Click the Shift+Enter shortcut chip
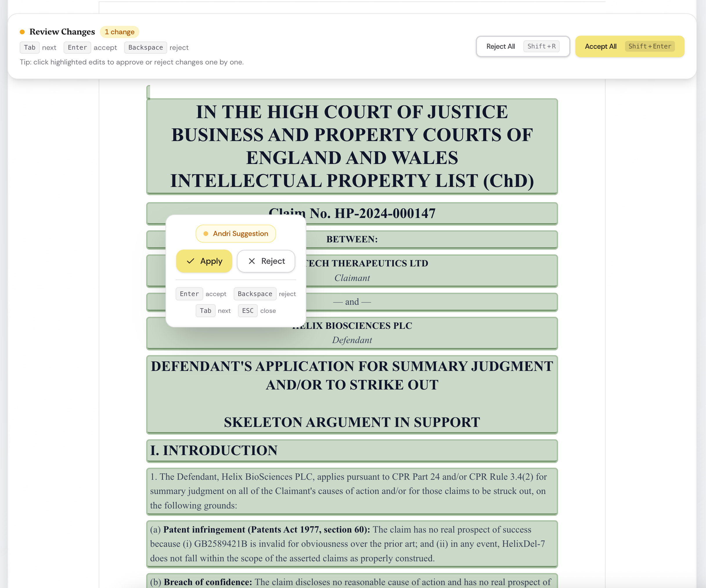 (x=650, y=46)
